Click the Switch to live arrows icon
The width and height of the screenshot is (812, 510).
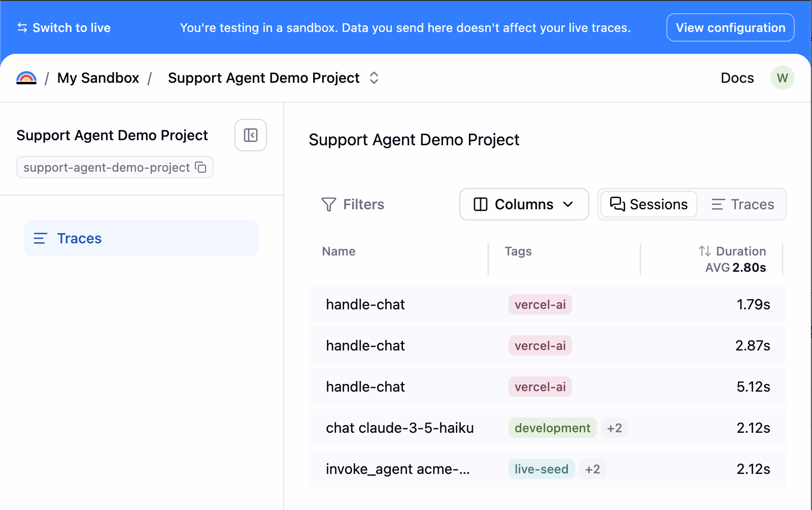click(22, 27)
